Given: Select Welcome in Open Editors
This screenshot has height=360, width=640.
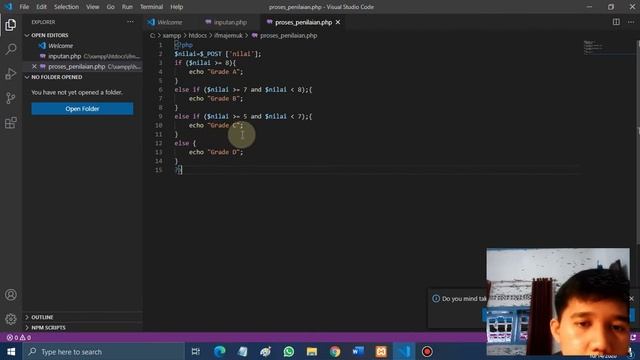Looking at the screenshot, I should [x=60, y=46].
